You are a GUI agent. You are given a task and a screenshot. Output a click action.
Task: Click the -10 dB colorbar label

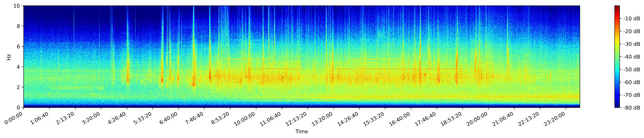click(x=632, y=18)
